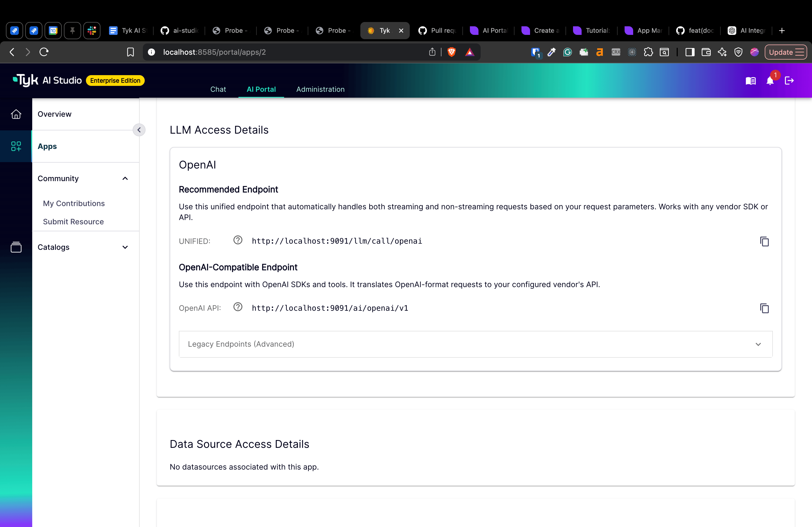Expand the Catalogs menu chevron
Screen dimensions: 812x527
point(125,247)
